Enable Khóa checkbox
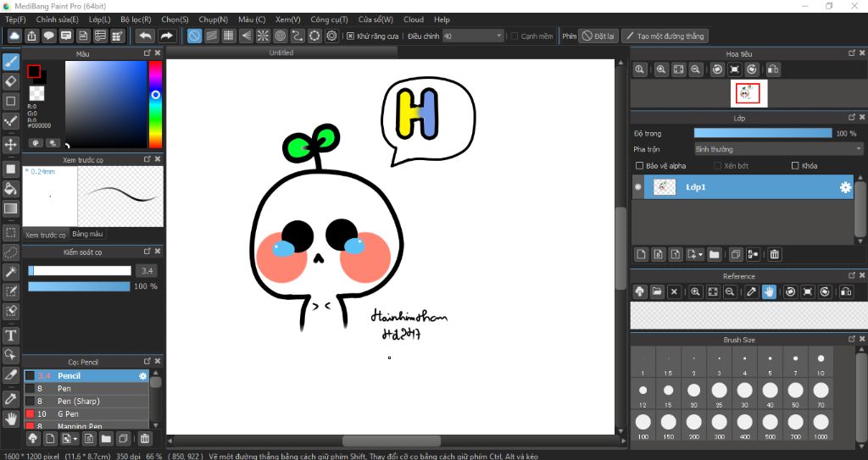The image size is (868, 460). 795,165
